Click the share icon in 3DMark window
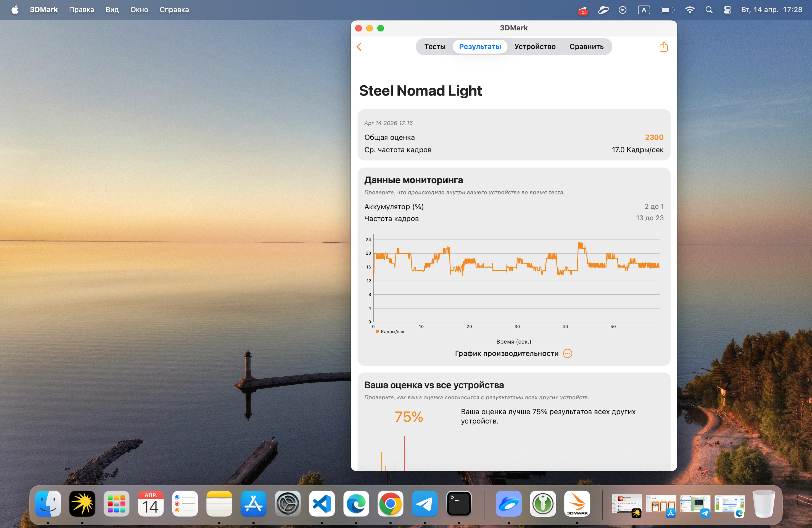Image resolution: width=812 pixels, height=528 pixels. pos(663,47)
